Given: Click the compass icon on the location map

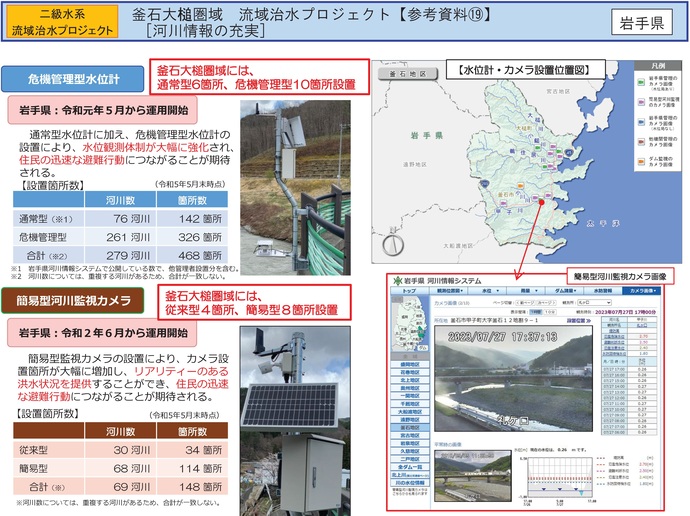Looking at the screenshot, I should point(393,244).
